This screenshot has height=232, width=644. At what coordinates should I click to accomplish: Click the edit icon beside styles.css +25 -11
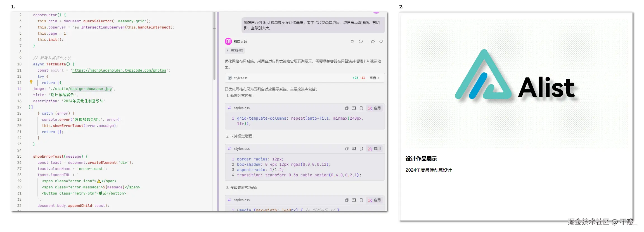click(230, 78)
